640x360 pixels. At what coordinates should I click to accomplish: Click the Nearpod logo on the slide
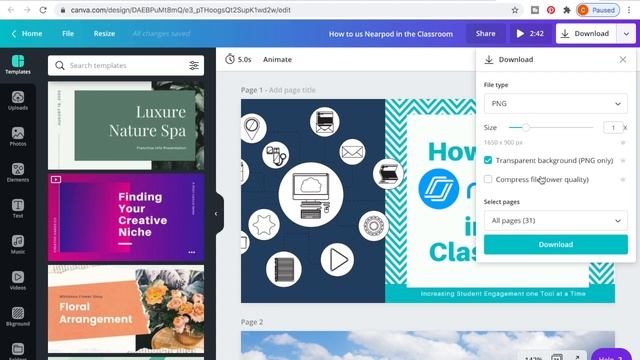(438, 189)
